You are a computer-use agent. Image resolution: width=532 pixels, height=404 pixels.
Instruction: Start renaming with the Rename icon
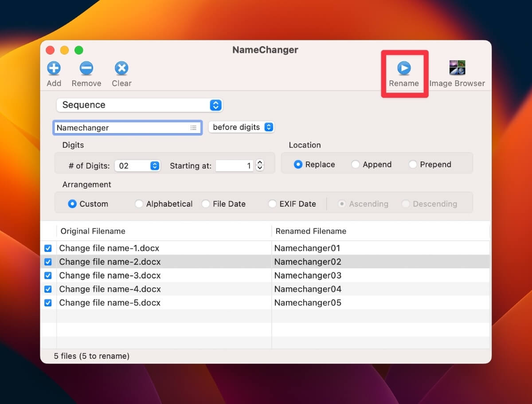[404, 68]
